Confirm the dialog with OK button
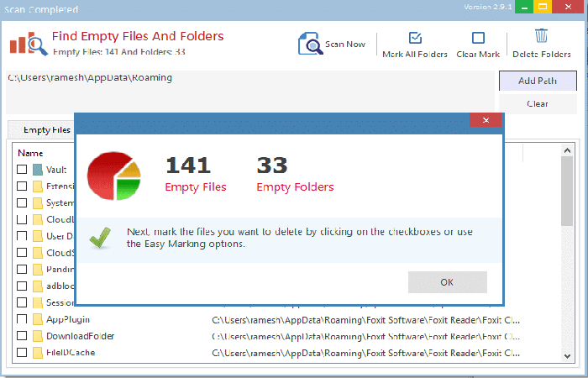Image resolution: width=588 pixels, height=378 pixels. [448, 282]
